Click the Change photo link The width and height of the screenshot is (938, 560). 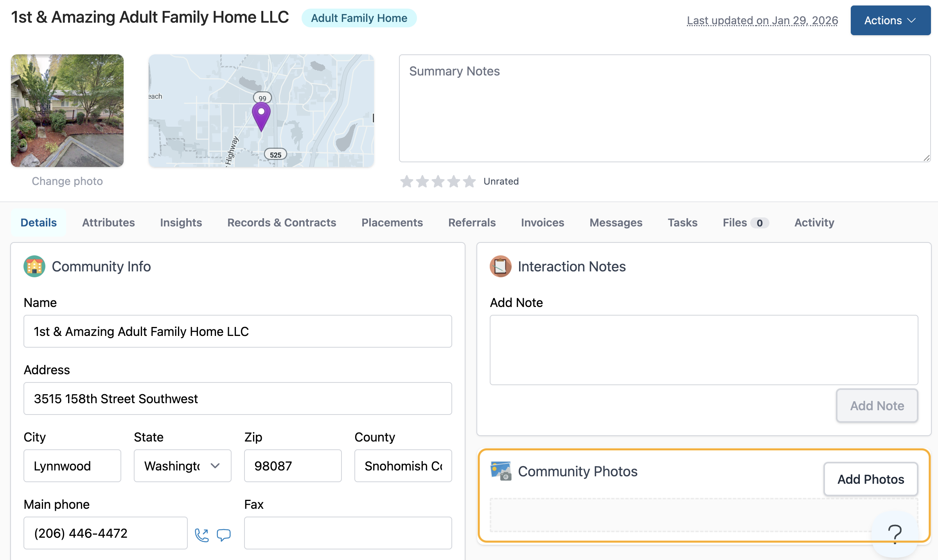coord(67,181)
